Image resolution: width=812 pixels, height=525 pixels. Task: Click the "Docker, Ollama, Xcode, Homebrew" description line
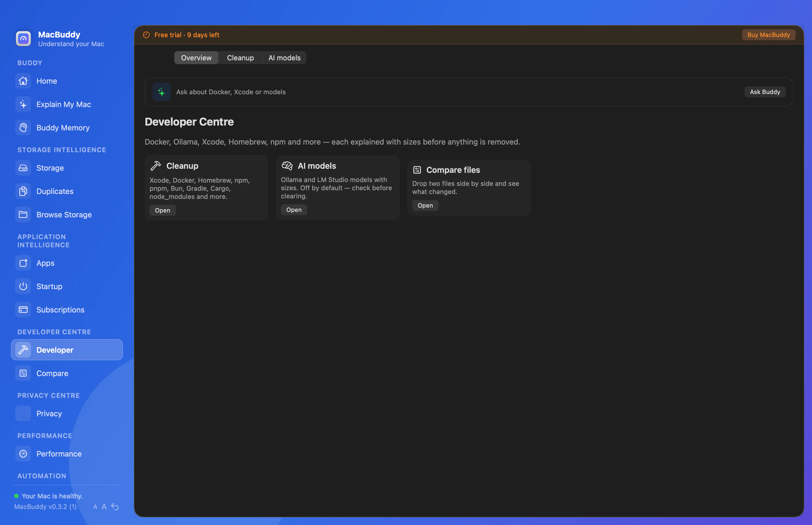click(332, 142)
